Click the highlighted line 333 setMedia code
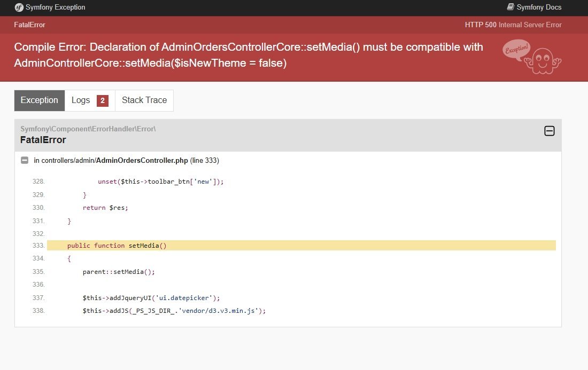 click(x=117, y=246)
